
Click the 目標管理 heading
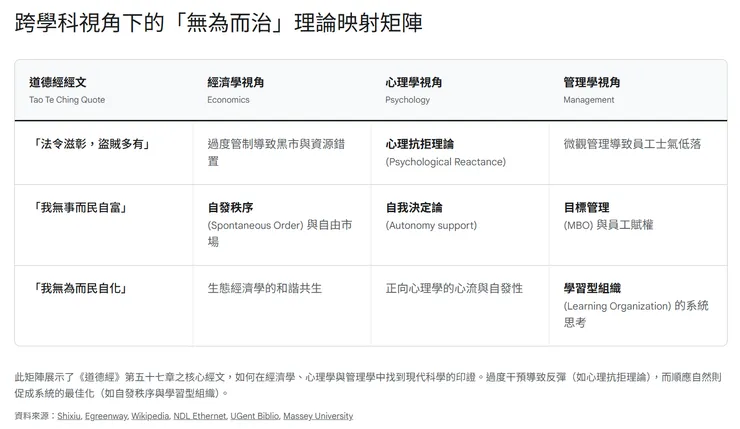tap(586, 208)
